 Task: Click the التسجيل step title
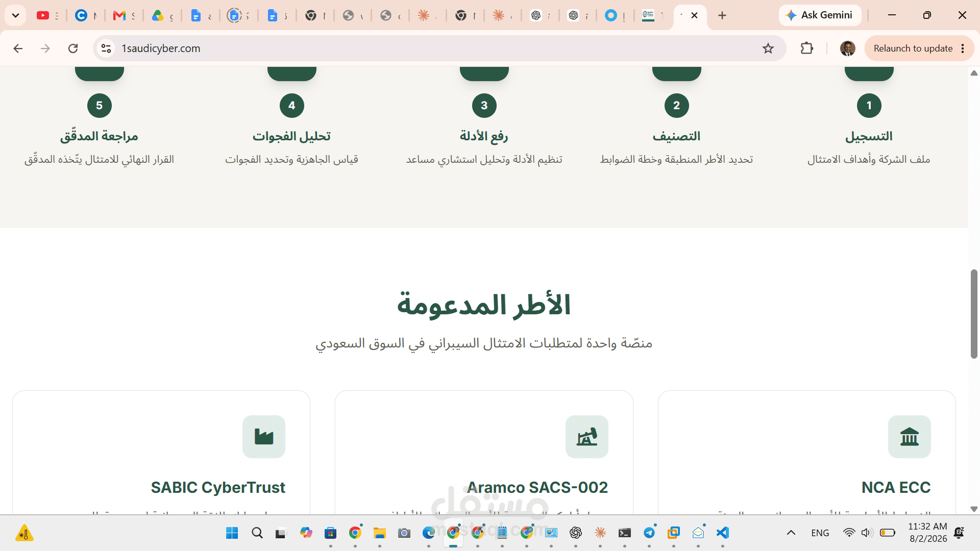869,136
